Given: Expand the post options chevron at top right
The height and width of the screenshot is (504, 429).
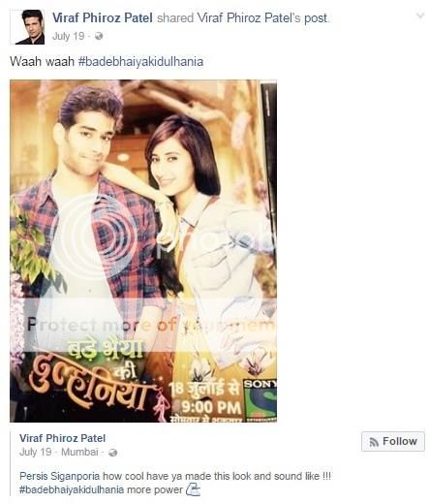Looking at the screenshot, I should tap(419, 16).
